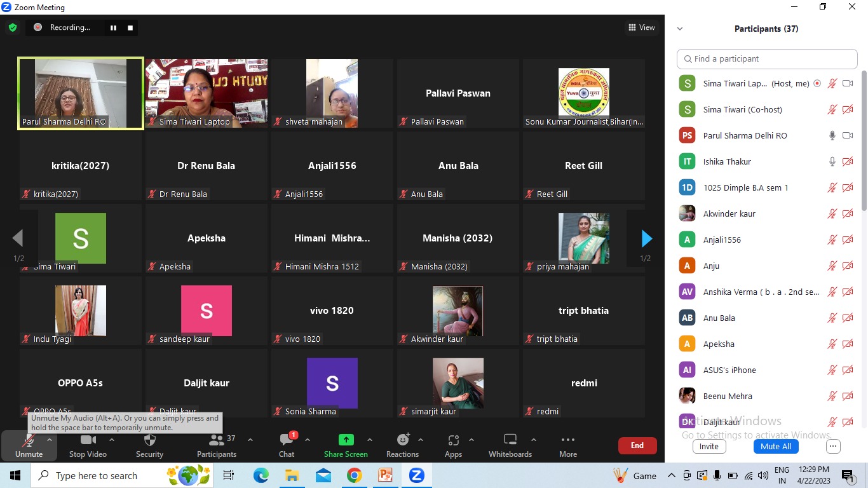Stop the recording
868x488 pixels.
tap(130, 27)
